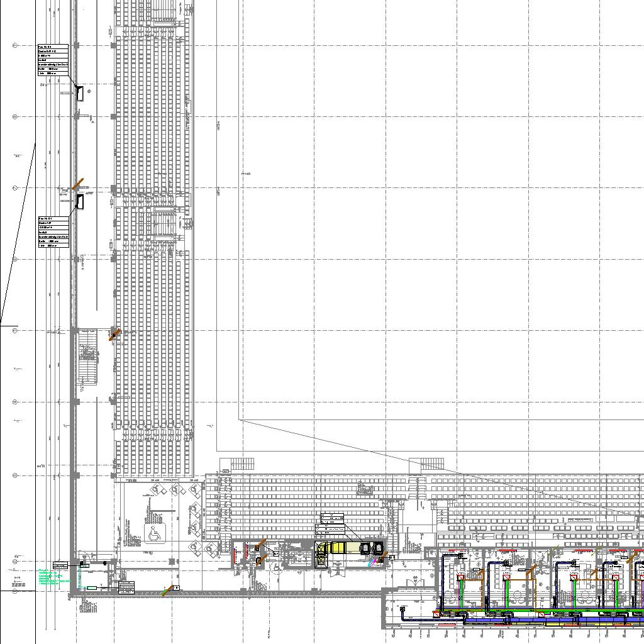This screenshot has height=644, width=644.
Task: Open the upper-left annotation table
Action: pos(53,60)
